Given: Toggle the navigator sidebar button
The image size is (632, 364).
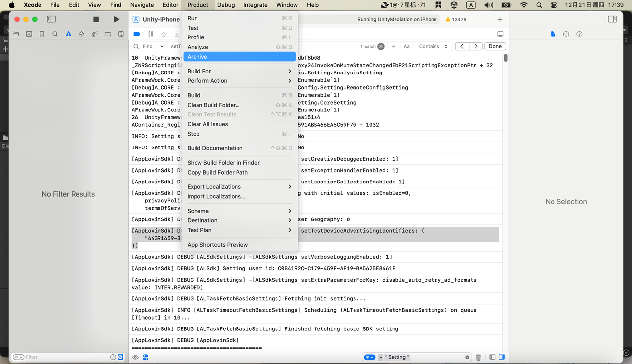Looking at the screenshot, I should [x=51, y=19].
